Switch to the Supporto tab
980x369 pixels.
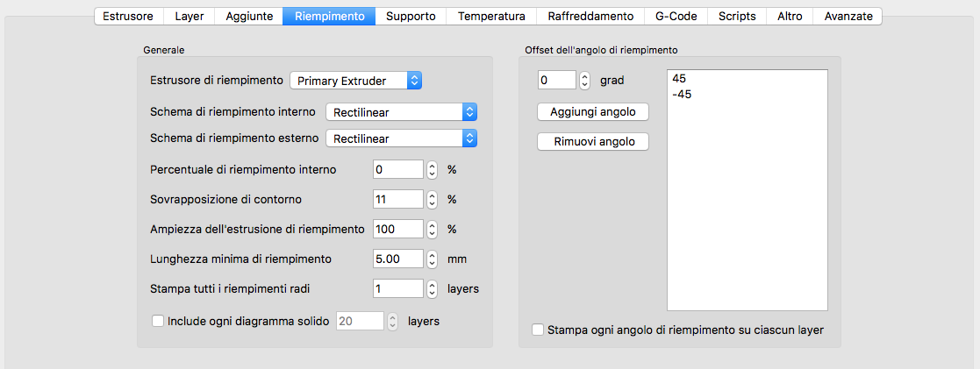click(x=411, y=17)
